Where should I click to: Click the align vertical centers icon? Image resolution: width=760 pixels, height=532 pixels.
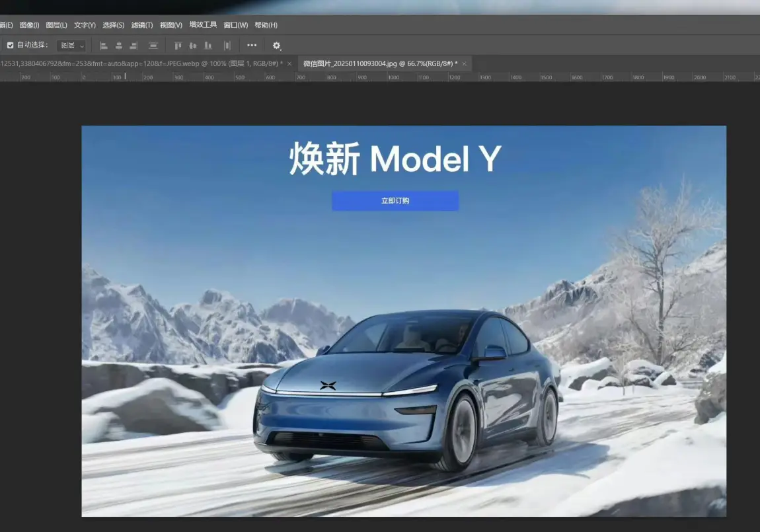(x=193, y=46)
